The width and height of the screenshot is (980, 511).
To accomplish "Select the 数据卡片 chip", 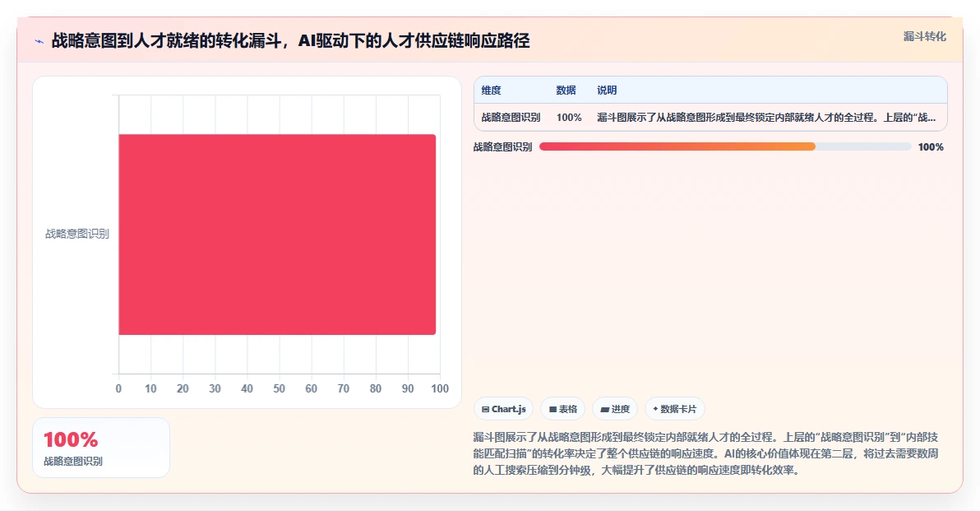I will 674,409.
